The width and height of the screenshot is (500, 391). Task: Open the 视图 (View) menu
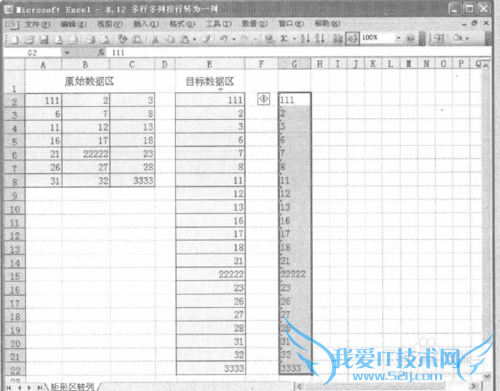(x=110, y=24)
